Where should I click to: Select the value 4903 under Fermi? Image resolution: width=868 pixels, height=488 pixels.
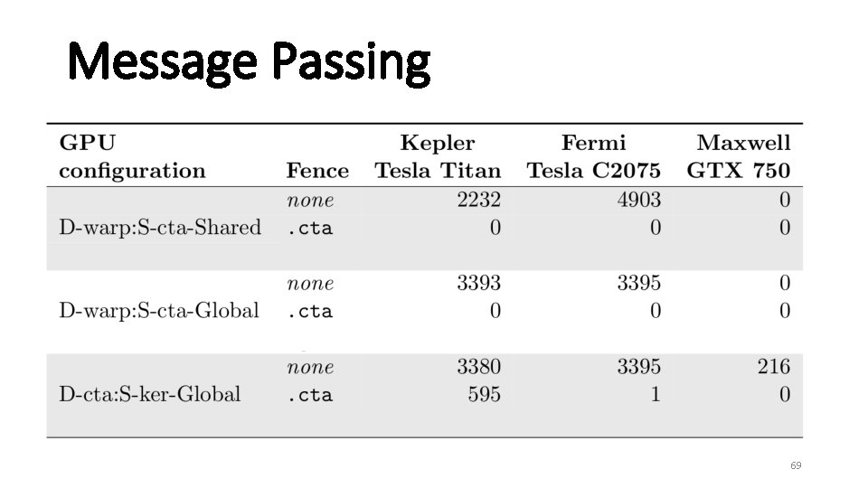pyautogui.click(x=639, y=200)
